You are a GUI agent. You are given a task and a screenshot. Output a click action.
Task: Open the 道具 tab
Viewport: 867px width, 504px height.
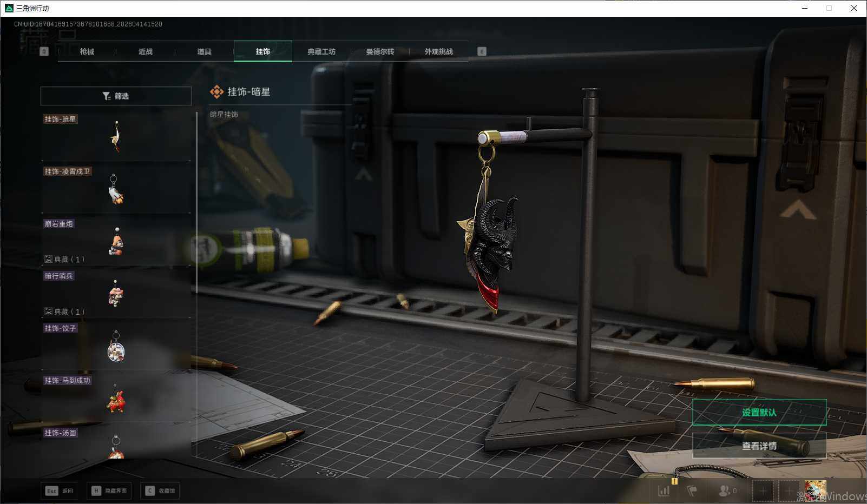pos(204,51)
